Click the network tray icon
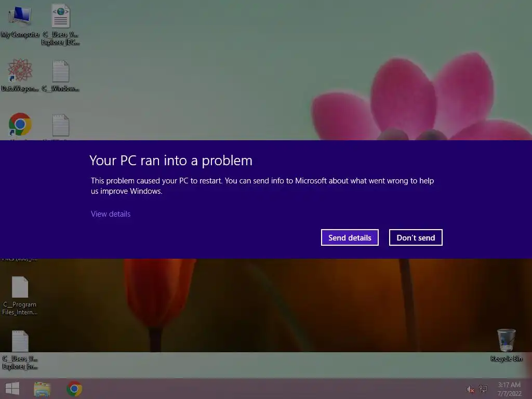This screenshot has height=399, width=532. (x=483, y=389)
